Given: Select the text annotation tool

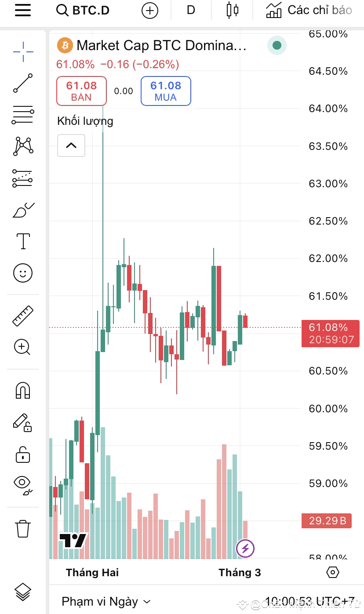Looking at the screenshot, I should [x=23, y=241].
